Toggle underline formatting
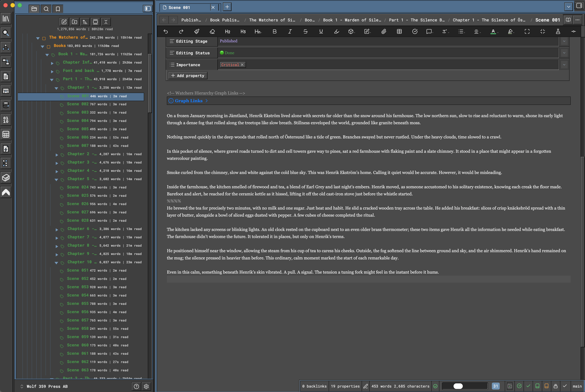Image resolution: width=585 pixels, height=392 pixels. (321, 32)
